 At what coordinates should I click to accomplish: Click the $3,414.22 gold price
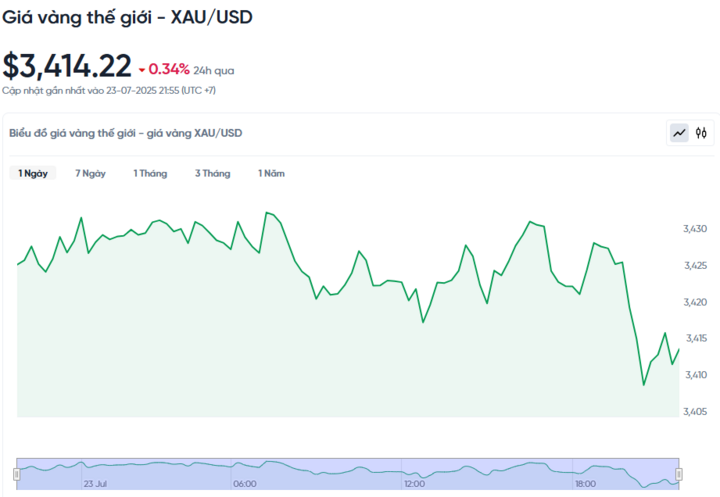coord(67,66)
